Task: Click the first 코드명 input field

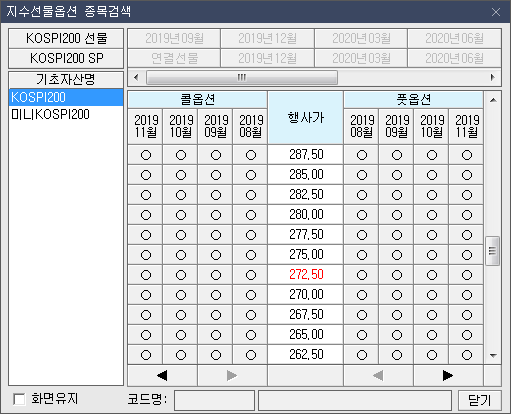Action: click(214, 400)
